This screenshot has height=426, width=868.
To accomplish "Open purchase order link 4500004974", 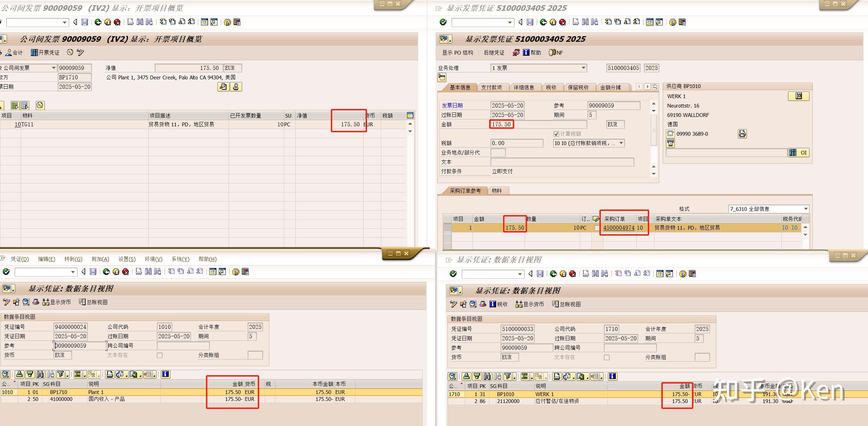I will pyautogui.click(x=619, y=228).
